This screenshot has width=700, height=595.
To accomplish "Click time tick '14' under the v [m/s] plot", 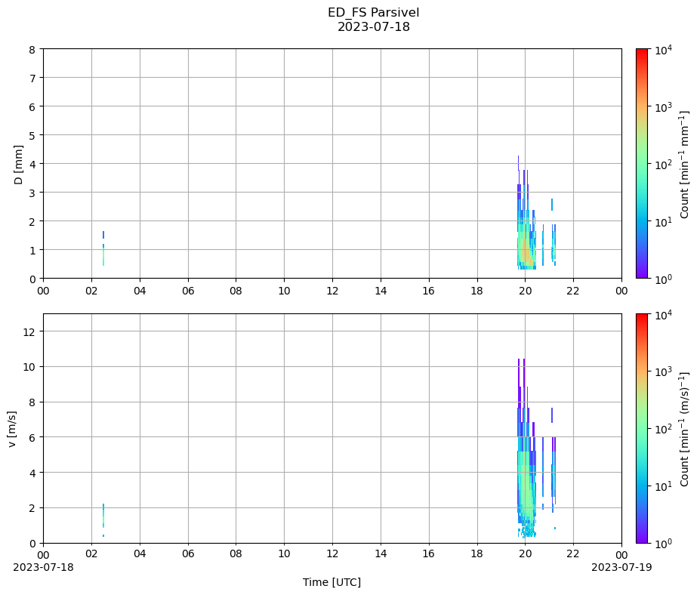I will click(x=381, y=554).
